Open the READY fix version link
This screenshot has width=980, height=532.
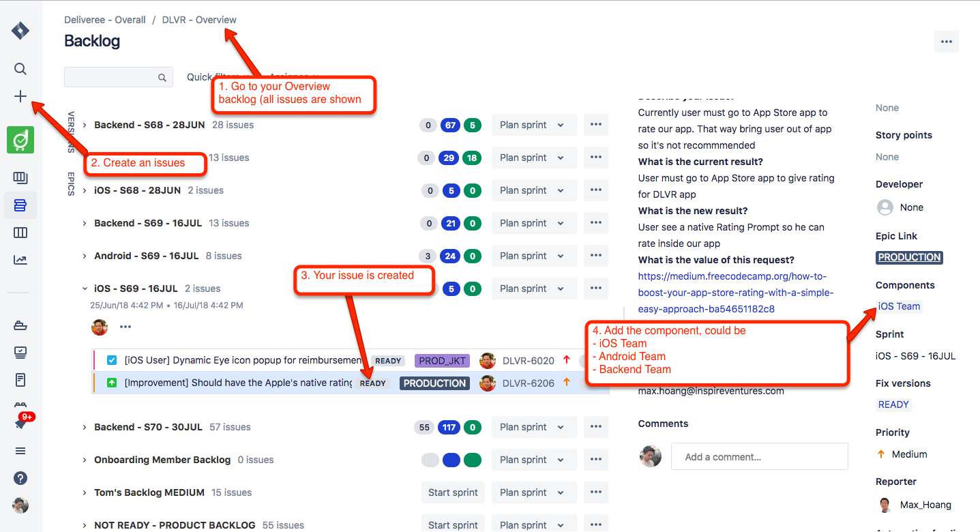click(x=893, y=404)
